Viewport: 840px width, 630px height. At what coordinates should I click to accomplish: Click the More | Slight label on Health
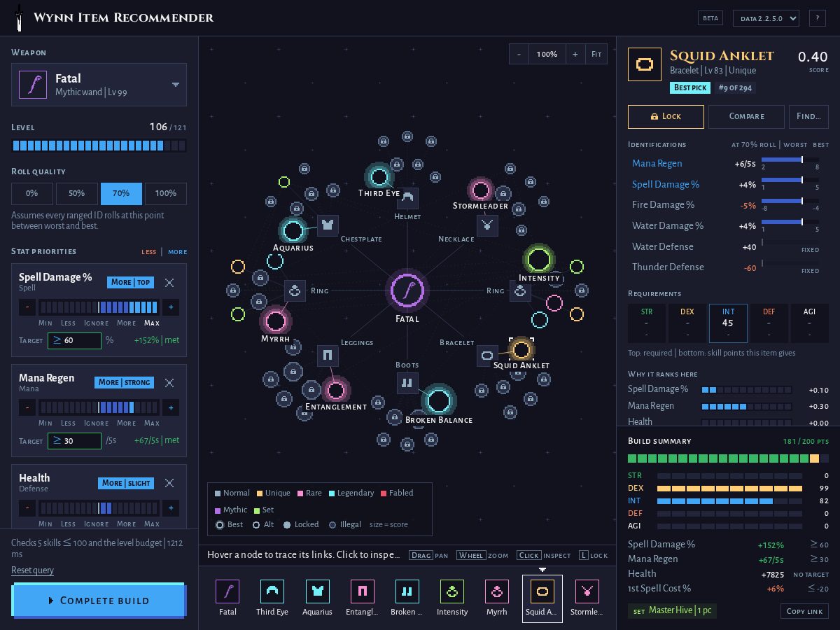pyautogui.click(x=126, y=483)
